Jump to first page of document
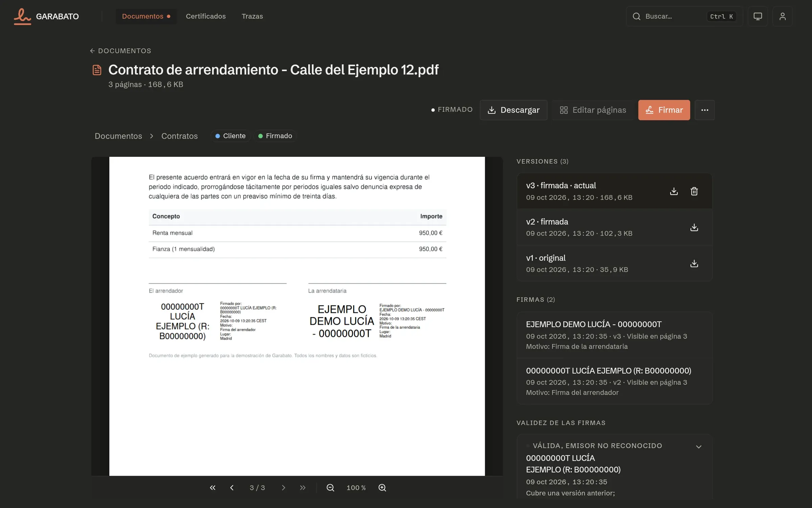 tap(212, 488)
